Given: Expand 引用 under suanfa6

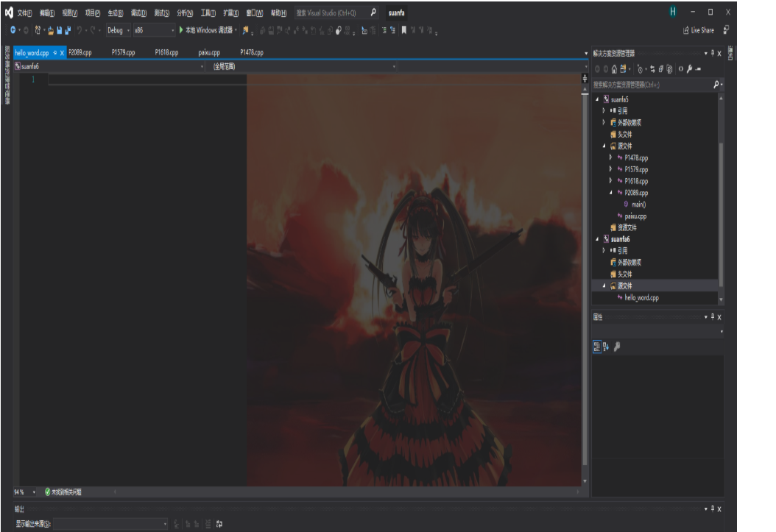Looking at the screenshot, I should (x=604, y=250).
